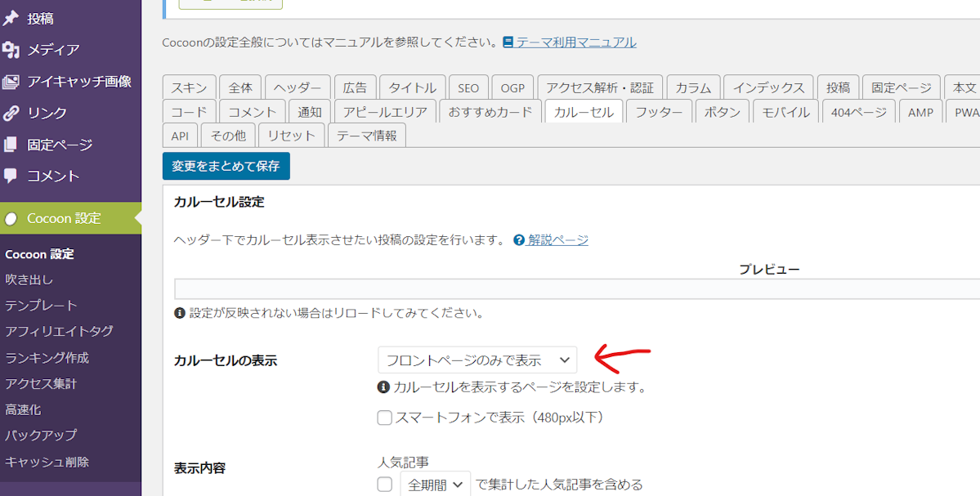980x496 pixels.
Task: Open the テーマ利用マニュアル link
Action: coord(575,42)
